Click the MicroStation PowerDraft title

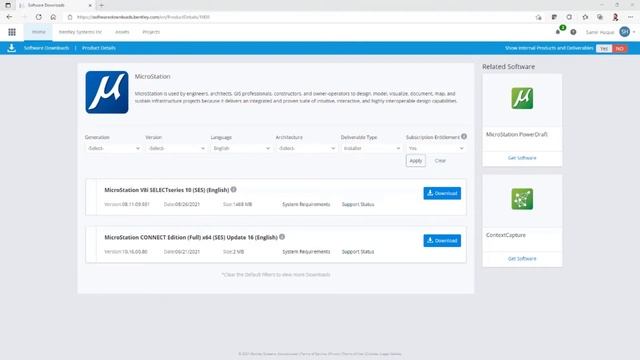(516, 134)
